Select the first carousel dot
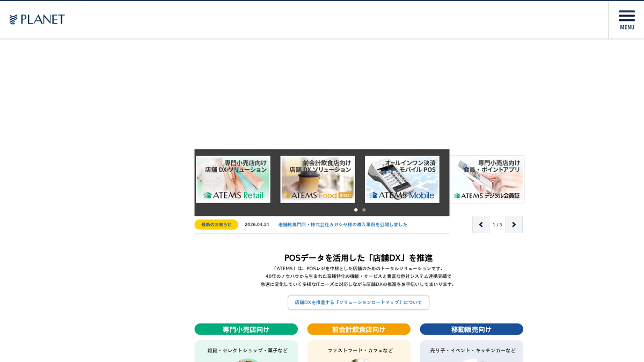Viewport: 644px width, 362px height. [356, 210]
